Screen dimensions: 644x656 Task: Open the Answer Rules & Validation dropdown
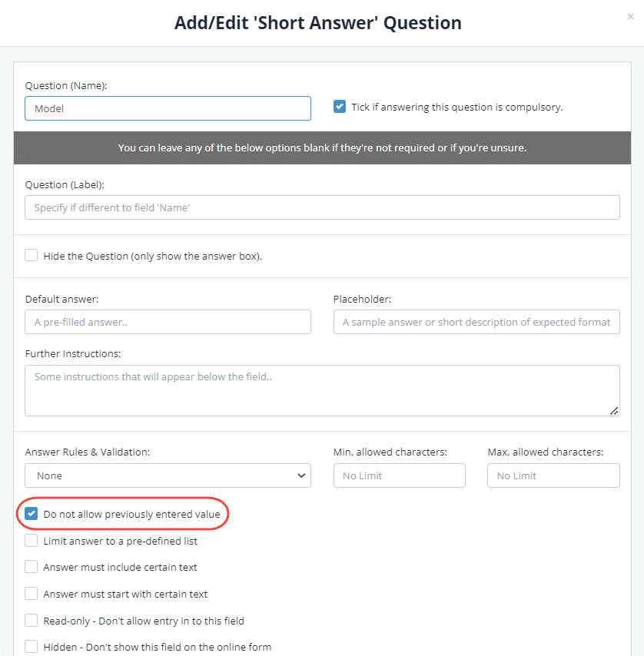click(168, 475)
